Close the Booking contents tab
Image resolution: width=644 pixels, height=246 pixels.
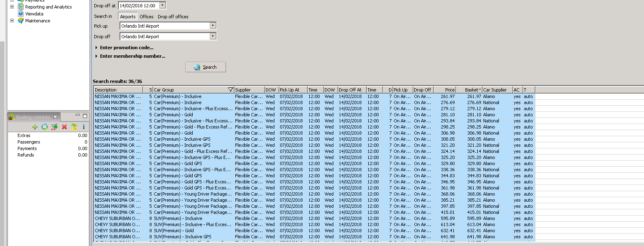pos(55,117)
